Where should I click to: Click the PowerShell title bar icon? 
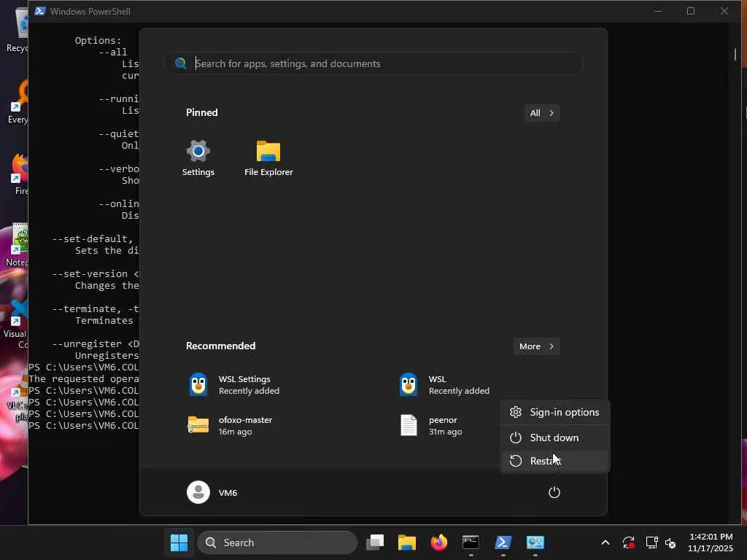coord(40,11)
